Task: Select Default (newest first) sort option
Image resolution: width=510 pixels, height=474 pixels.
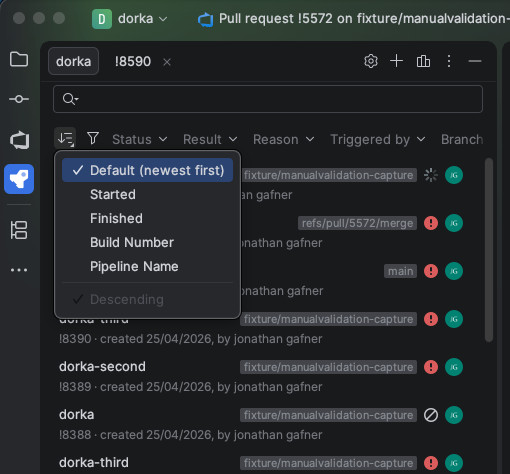Action: coord(147,170)
